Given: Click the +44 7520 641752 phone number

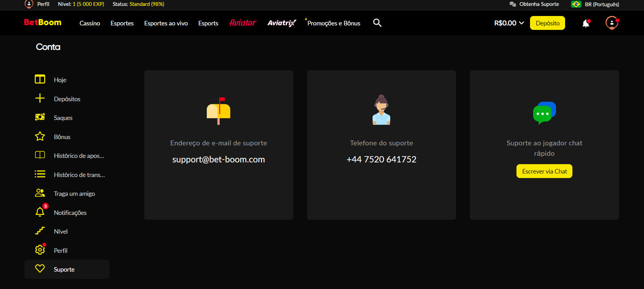Looking at the screenshot, I should pos(381,159).
